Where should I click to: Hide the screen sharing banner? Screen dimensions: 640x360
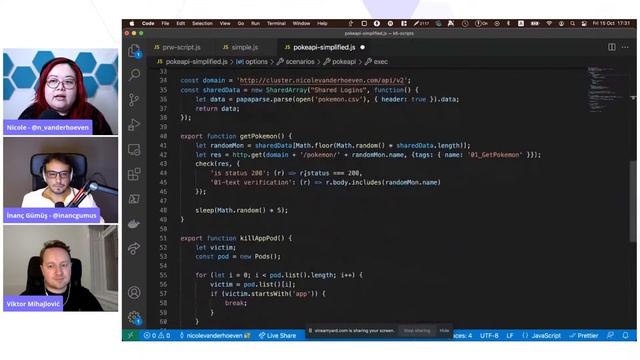(x=444, y=331)
